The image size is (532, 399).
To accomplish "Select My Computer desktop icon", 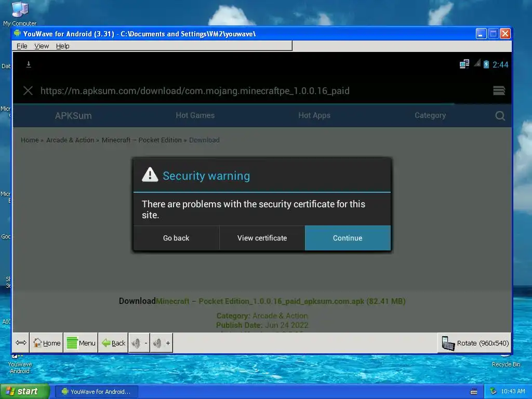I will coord(20,14).
